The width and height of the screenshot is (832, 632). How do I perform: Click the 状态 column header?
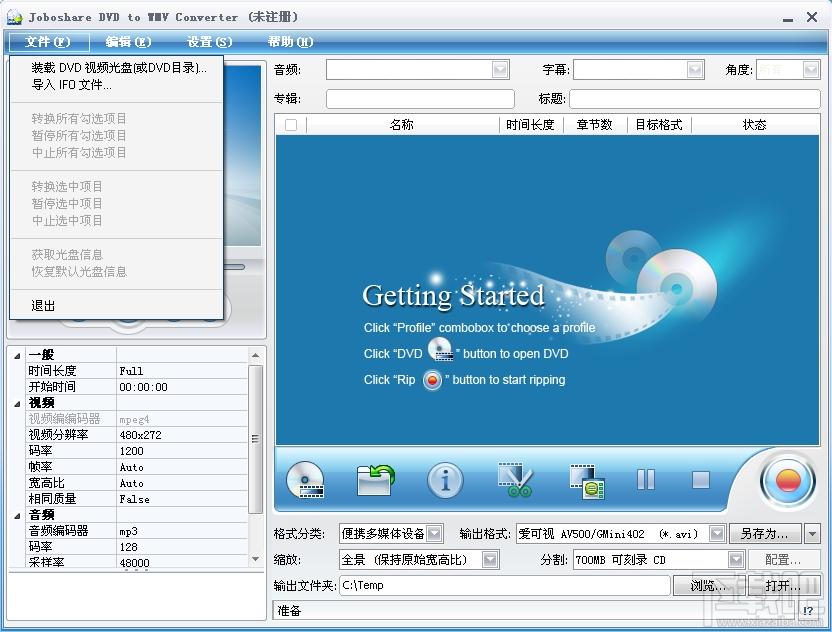755,125
